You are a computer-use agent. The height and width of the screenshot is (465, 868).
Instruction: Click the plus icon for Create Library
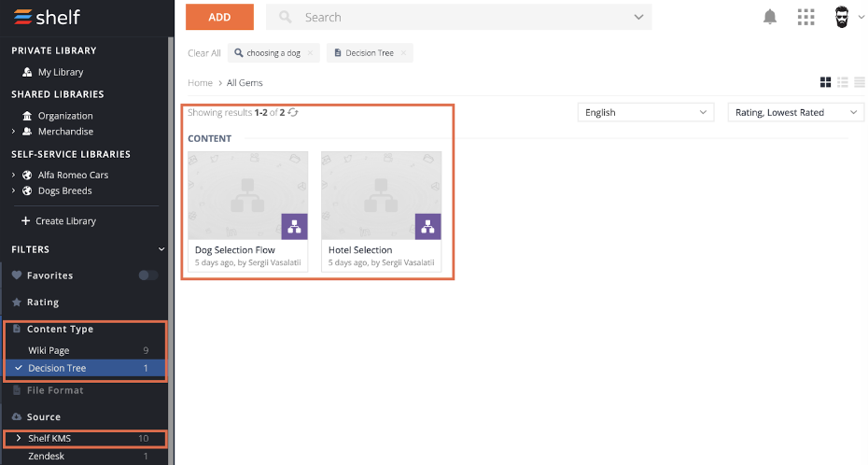[x=25, y=221]
